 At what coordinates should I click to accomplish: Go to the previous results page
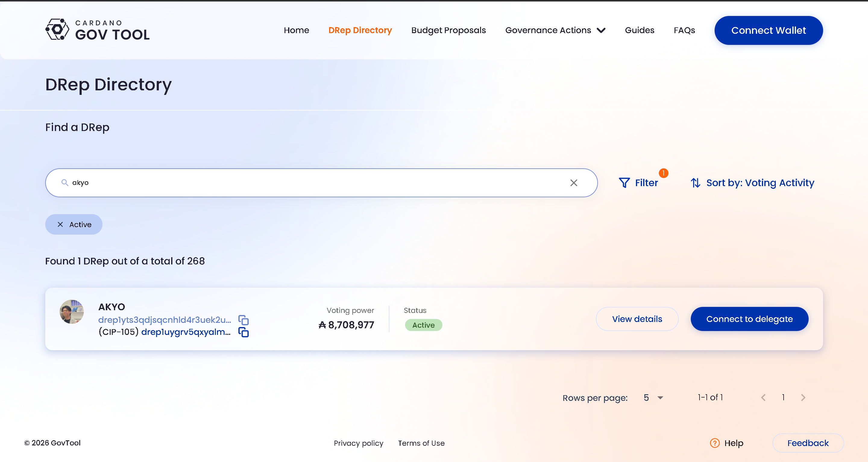click(763, 398)
